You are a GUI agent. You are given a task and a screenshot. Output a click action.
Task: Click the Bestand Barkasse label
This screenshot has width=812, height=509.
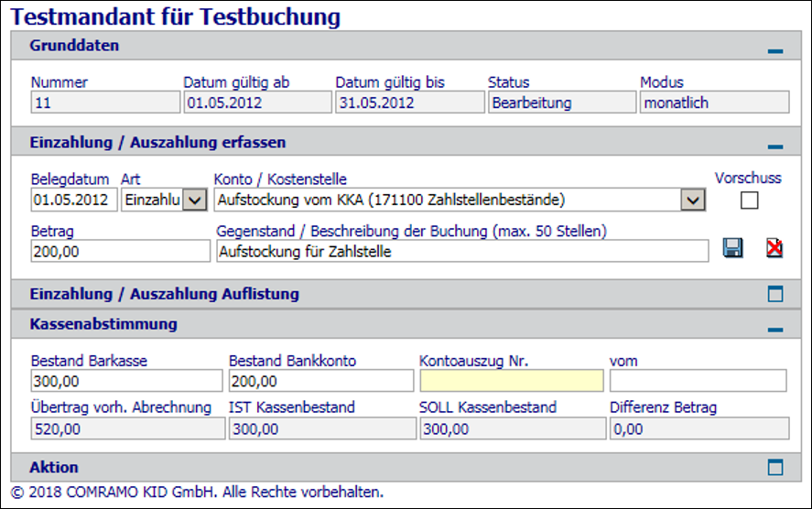(89, 361)
